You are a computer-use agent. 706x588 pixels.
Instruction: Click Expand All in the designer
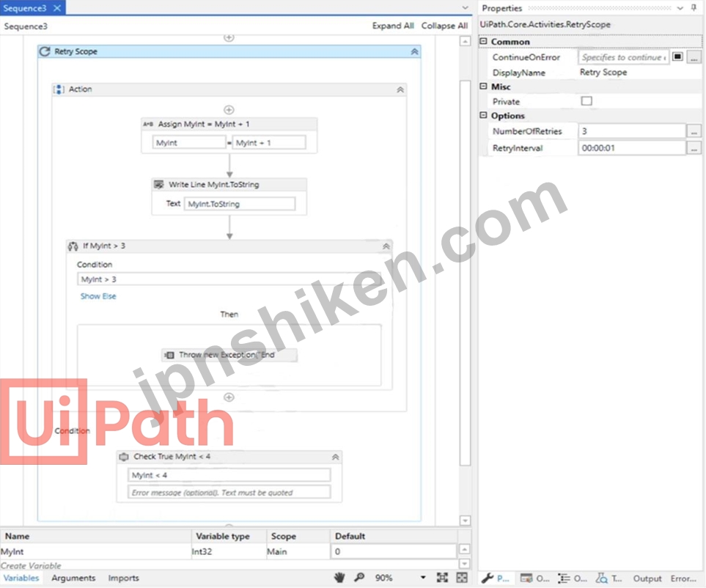click(393, 25)
